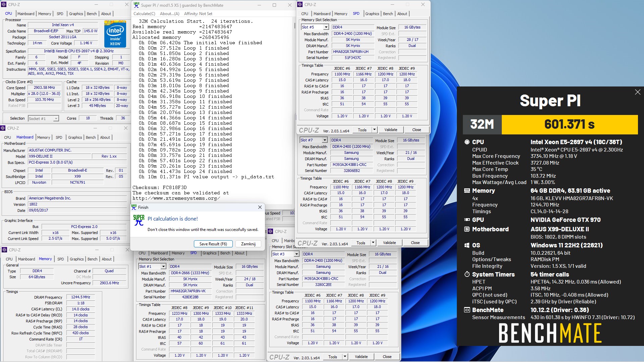Open Affinity menu in Super PI

(x=198, y=14)
